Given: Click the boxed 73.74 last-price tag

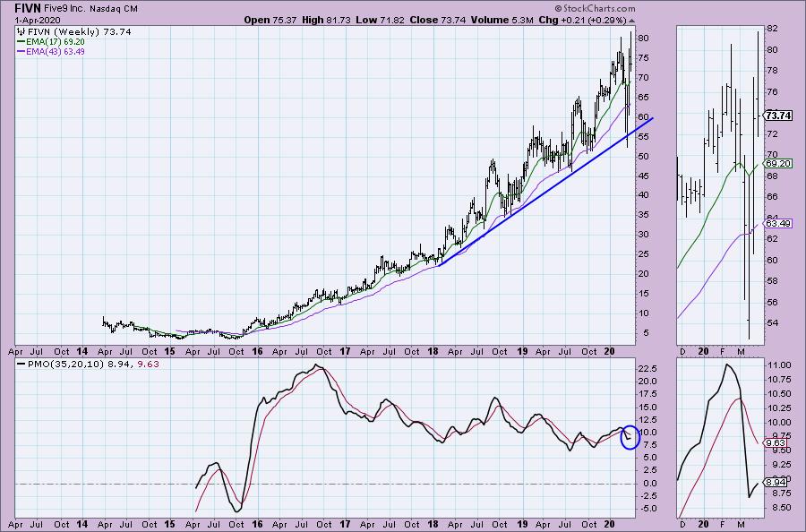Looking at the screenshot, I should click(778, 116).
